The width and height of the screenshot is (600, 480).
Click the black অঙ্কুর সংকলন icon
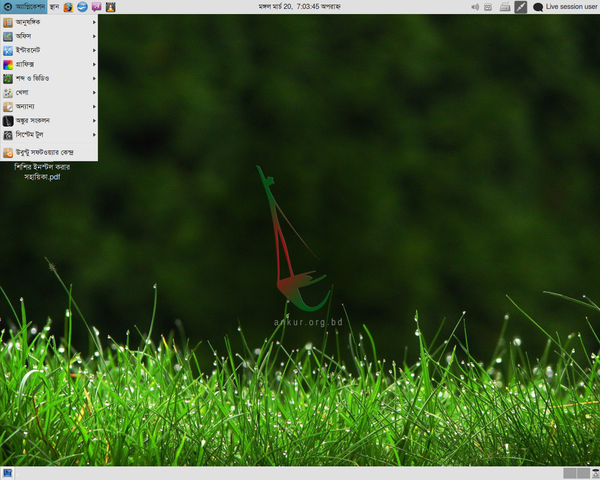pyautogui.click(x=8, y=121)
